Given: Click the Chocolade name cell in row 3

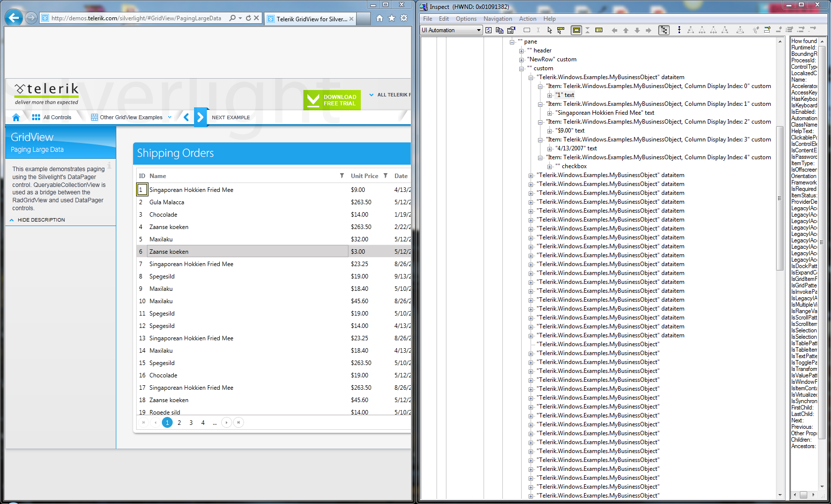Looking at the screenshot, I should (x=247, y=215).
